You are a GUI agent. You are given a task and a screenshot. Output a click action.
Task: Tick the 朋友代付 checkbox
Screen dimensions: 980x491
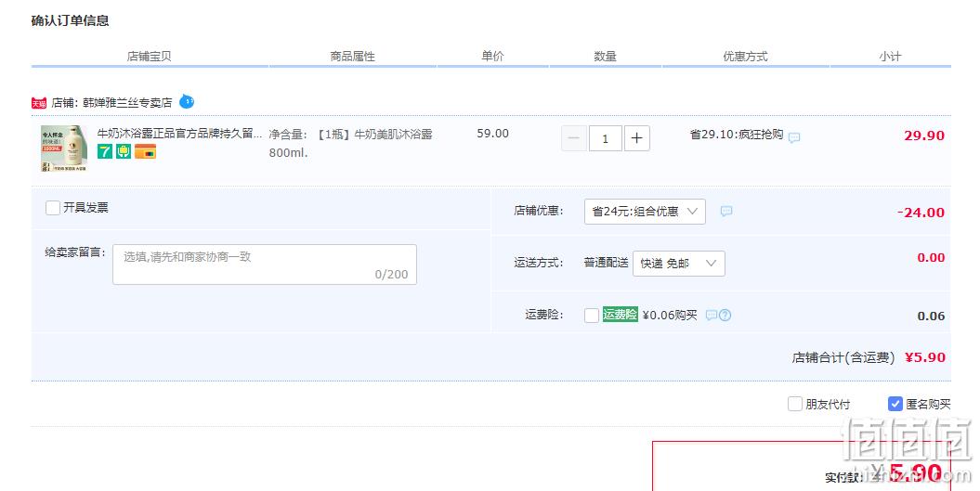794,404
